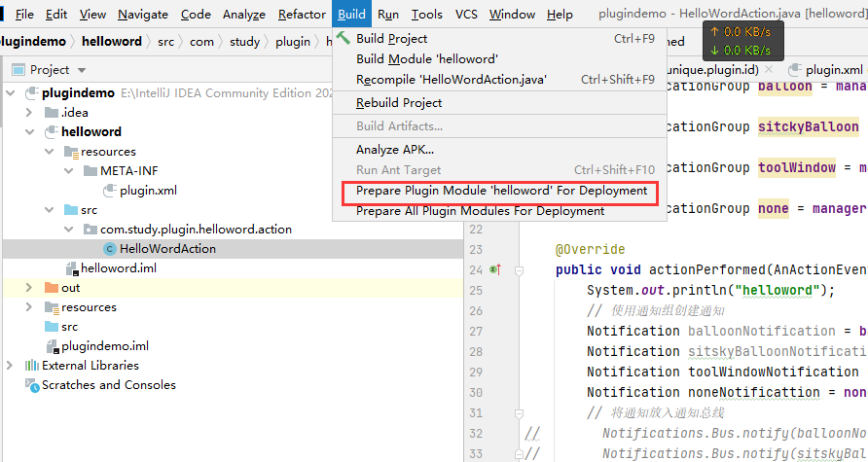Open the Navigate menu

[143, 14]
